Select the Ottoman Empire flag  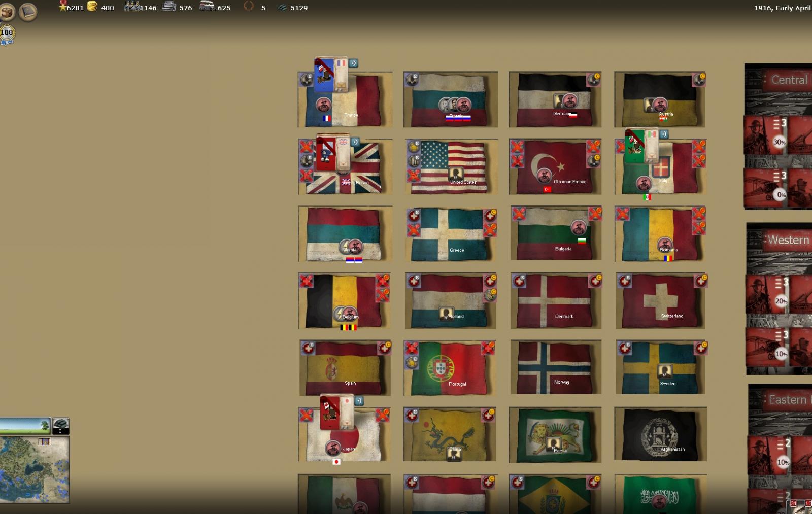click(x=555, y=166)
